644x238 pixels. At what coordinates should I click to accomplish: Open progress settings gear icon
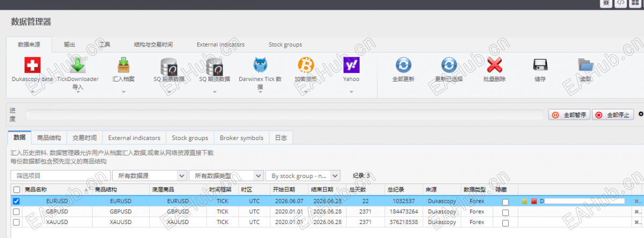point(641,114)
